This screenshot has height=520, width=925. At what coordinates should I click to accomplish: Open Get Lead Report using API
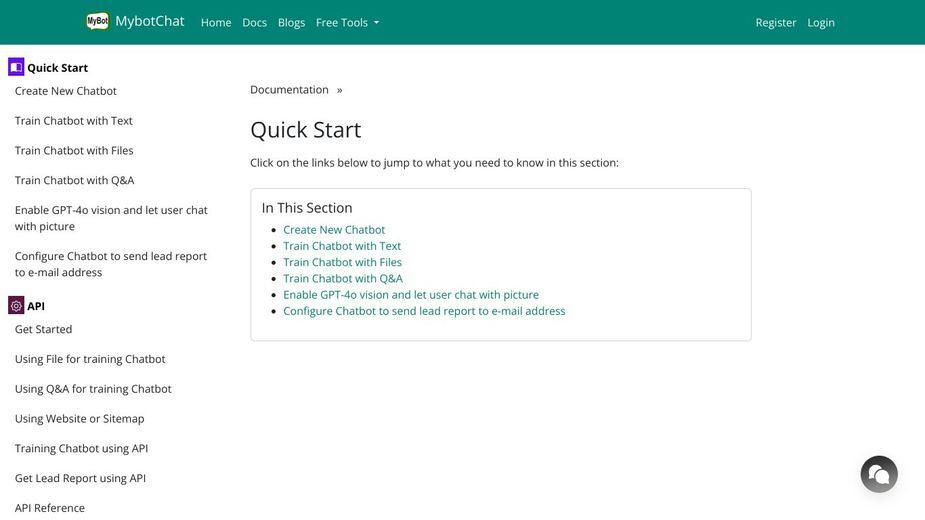[80, 478]
